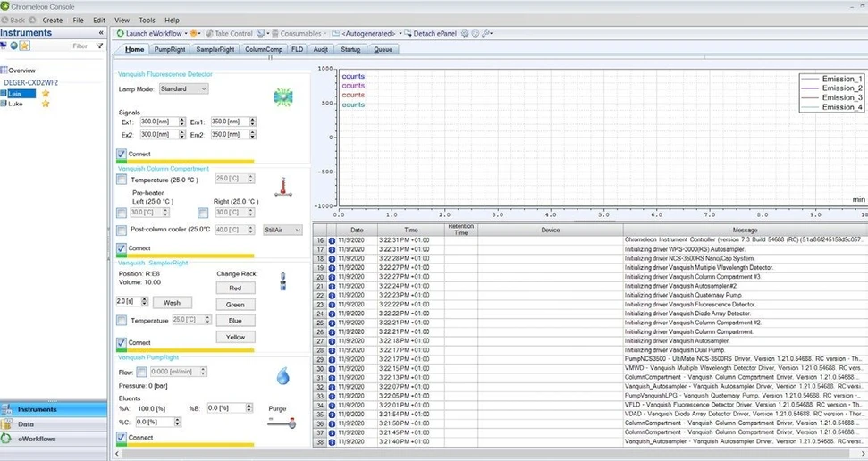Click the column compartment thermometer icon

click(x=282, y=188)
